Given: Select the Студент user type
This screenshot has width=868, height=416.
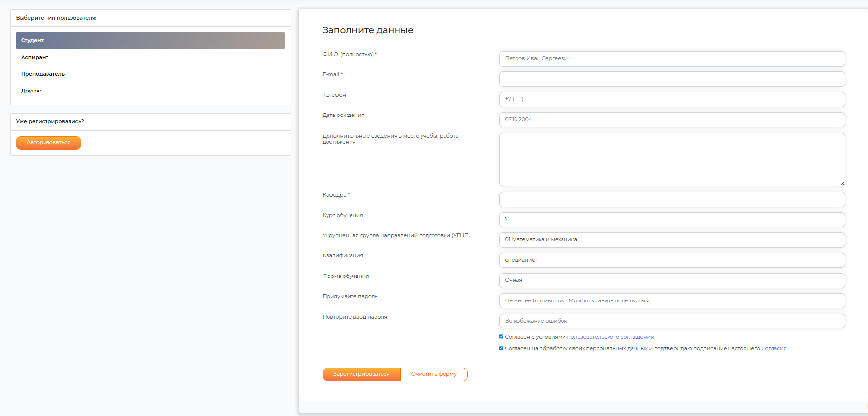Looking at the screenshot, I should pyautogui.click(x=150, y=41).
